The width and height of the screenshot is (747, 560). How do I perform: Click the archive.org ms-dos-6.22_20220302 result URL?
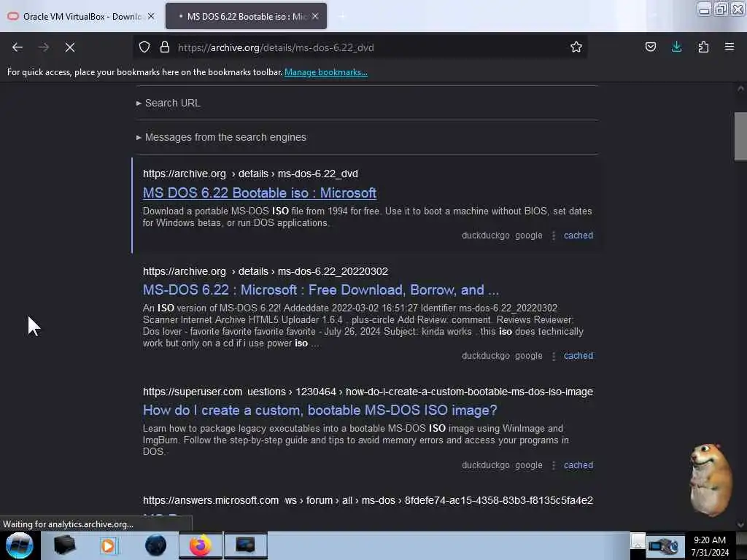[x=266, y=271]
